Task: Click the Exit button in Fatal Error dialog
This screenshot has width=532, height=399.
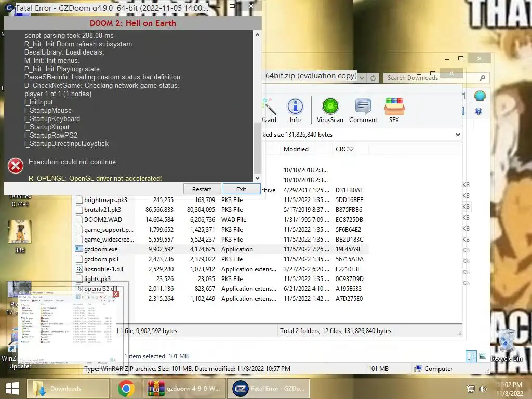Action: (x=241, y=189)
